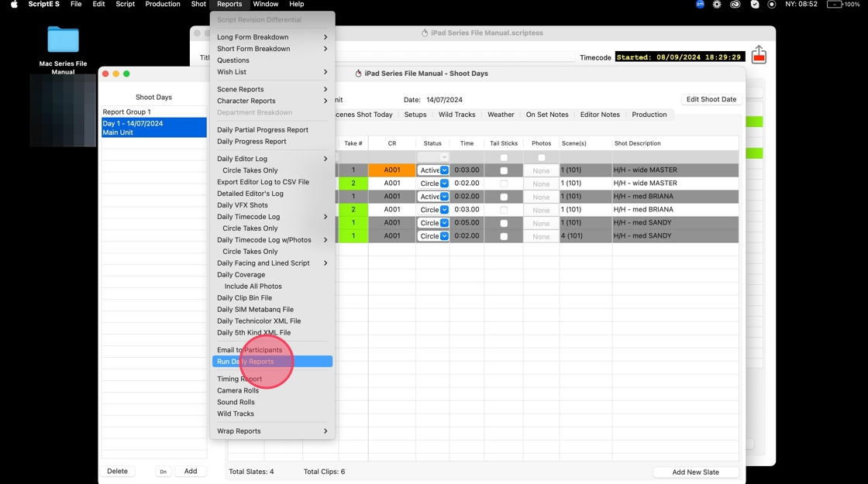868x484 pixels.
Task: Click the red export share icon
Action: click(x=759, y=55)
